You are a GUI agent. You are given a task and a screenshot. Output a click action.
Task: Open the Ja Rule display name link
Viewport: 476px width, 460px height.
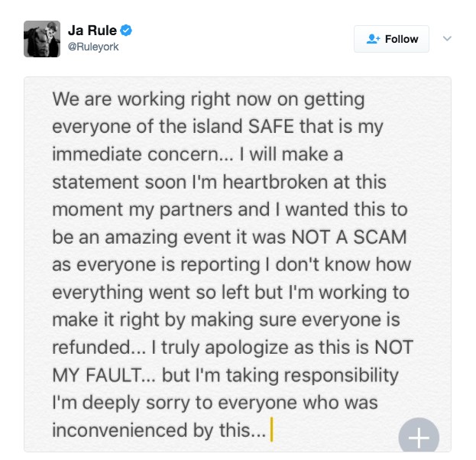pyautogui.click(x=92, y=31)
